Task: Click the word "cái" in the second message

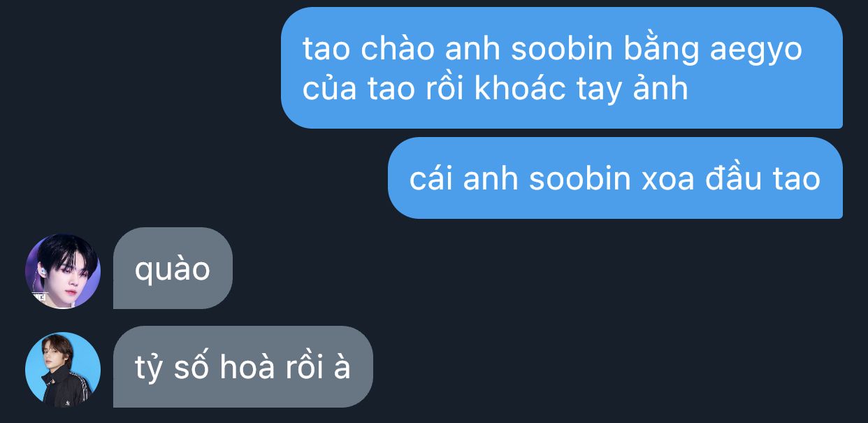Action: click(x=431, y=179)
